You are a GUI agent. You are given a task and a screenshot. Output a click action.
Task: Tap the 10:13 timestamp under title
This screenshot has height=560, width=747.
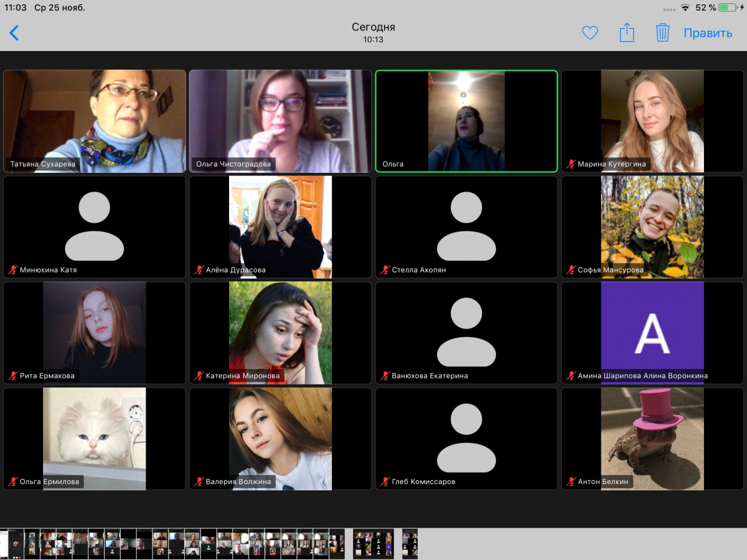coord(374,40)
